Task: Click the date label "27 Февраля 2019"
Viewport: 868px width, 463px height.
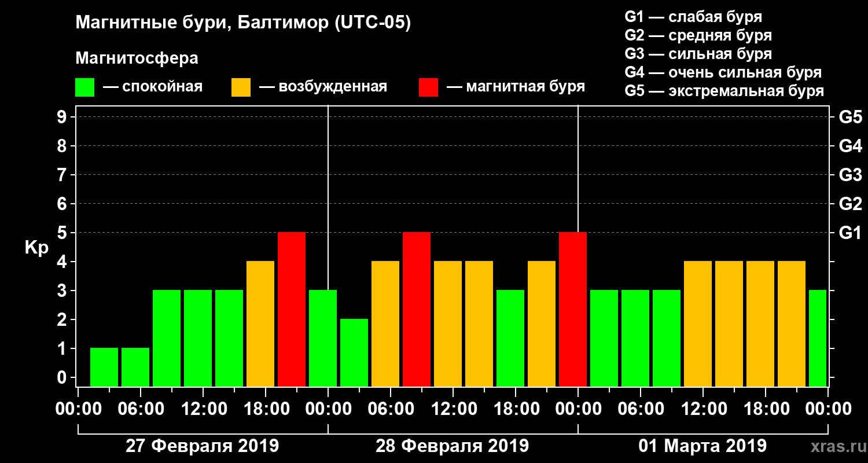Action: click(202, 446)
